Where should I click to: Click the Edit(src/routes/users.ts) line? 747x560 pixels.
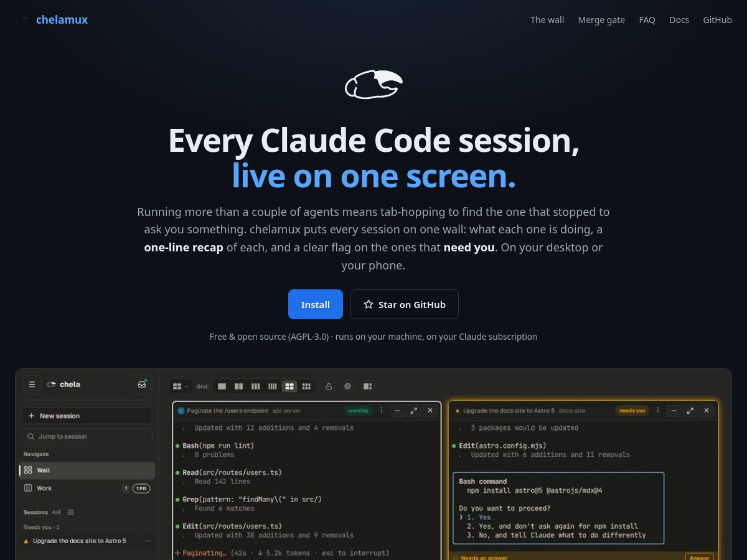[232, 526]
